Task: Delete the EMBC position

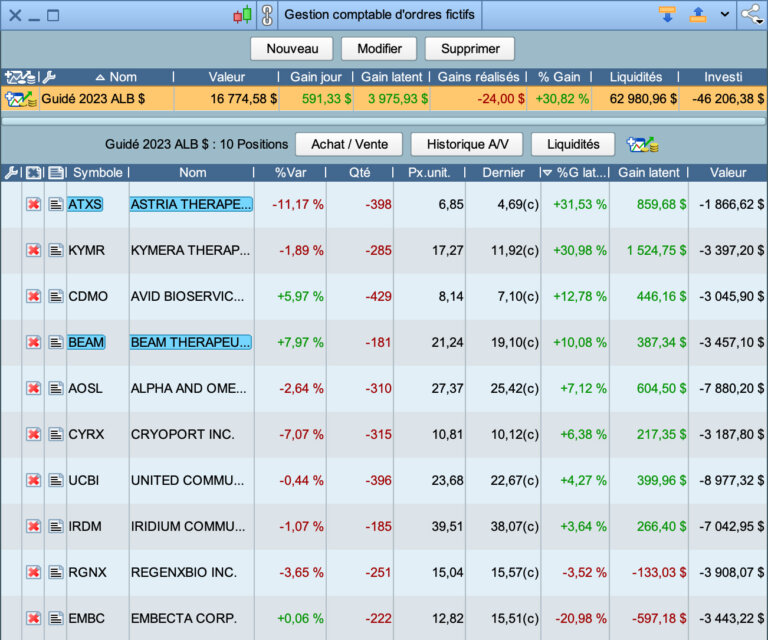Action: tap(33, 618)
